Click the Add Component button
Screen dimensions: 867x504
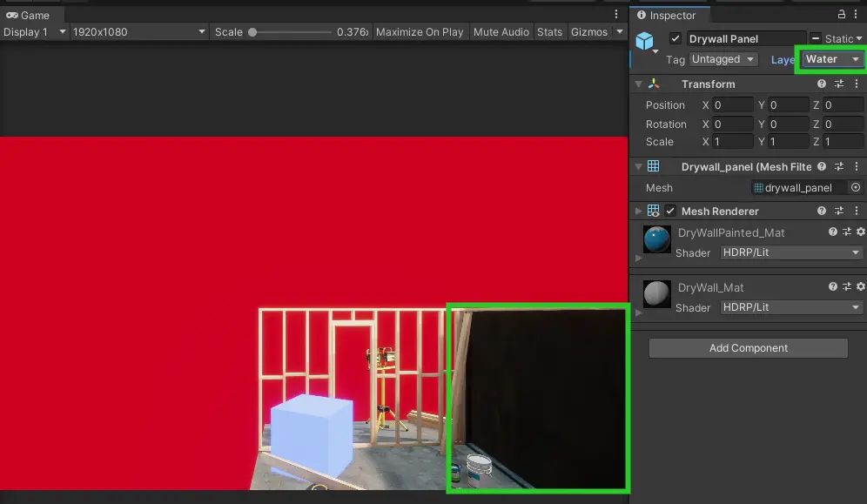(x=747, y=347)
